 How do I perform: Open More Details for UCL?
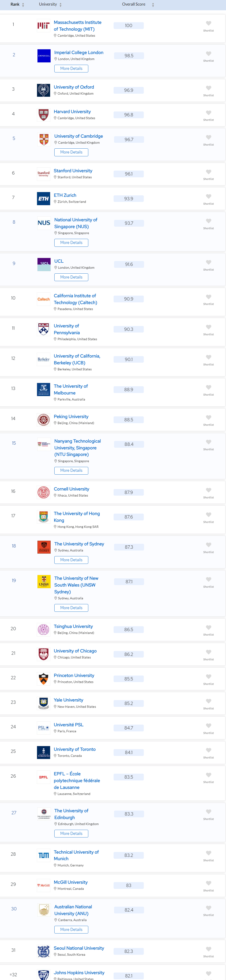(71, 277)
